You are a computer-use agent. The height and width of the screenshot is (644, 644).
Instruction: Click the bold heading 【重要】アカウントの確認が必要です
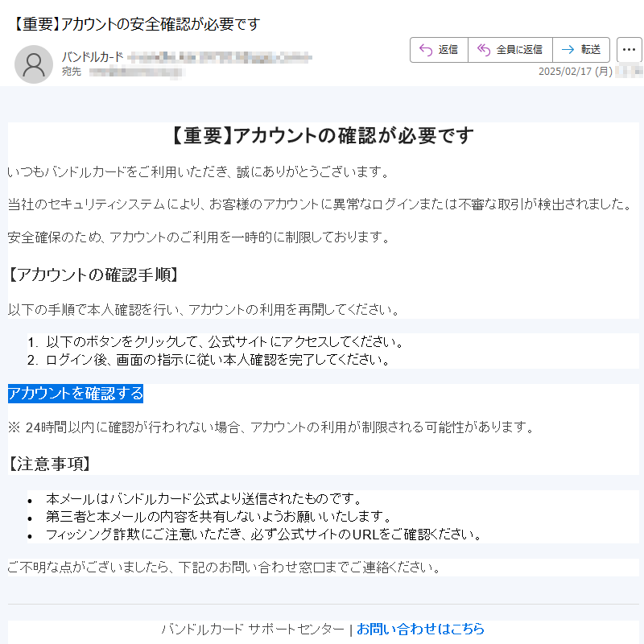click(x=323, y=135)
